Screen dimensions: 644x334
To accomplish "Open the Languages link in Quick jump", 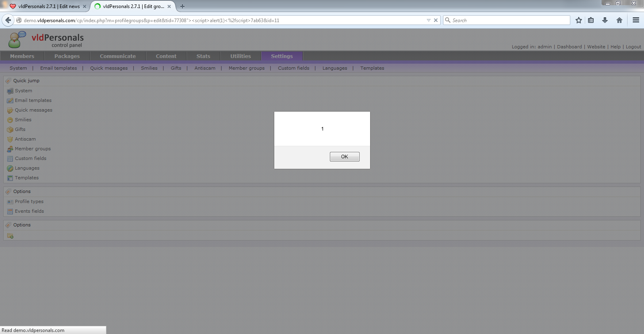I will [x=27, y=168].
